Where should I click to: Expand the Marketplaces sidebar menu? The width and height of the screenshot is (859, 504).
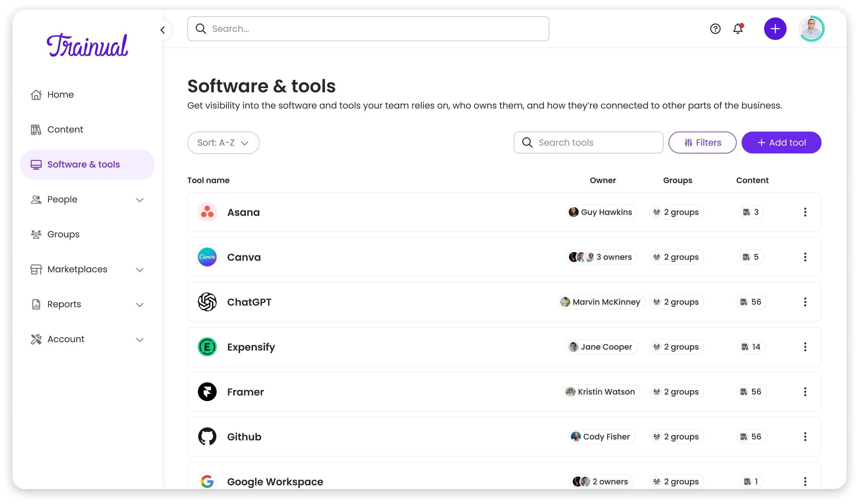[x=140, y=270]
